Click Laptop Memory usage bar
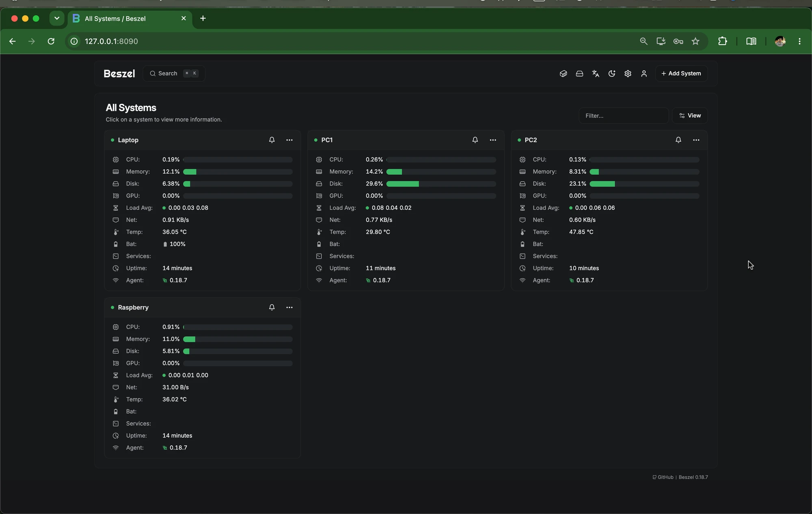Viewport: 812px width, 514px height. click(x=238, y=172)
